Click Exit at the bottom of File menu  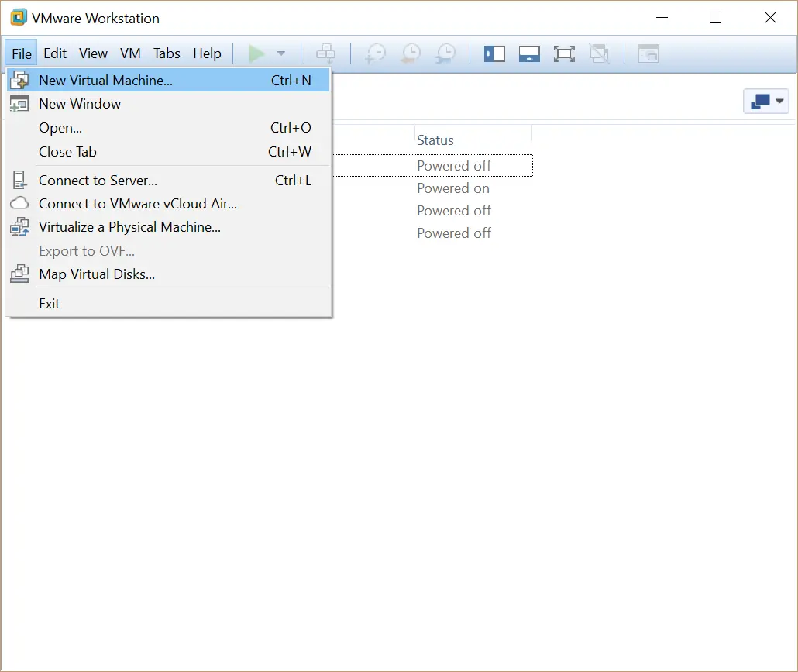49,303
